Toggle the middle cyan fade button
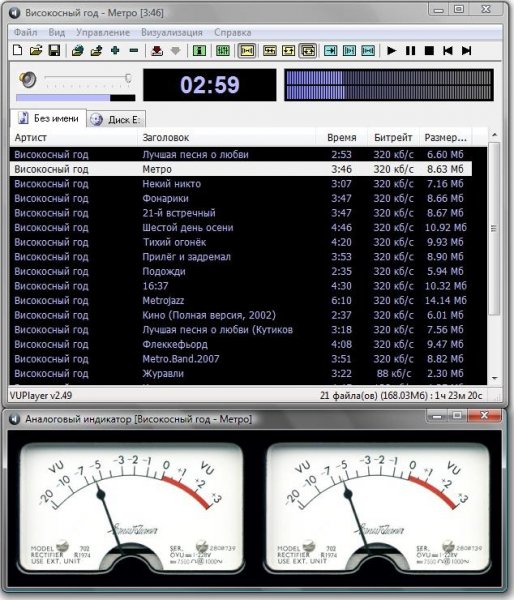This screenshot has height=600, width=514. 349,51
